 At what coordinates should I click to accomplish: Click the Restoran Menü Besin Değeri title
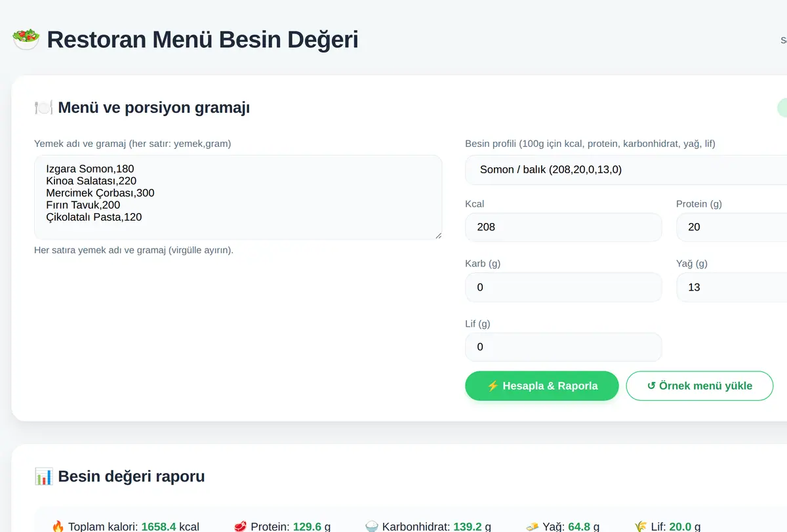pos(203,39)
